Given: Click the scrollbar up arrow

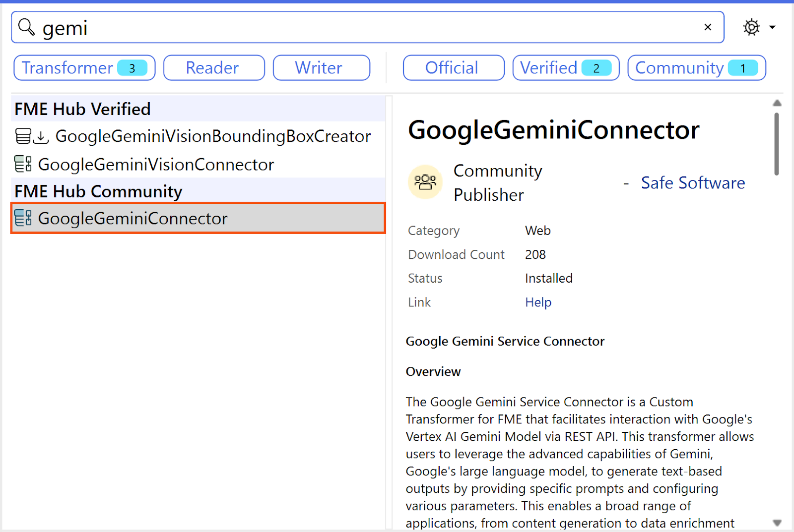Looking at the screenshot, I should 777,103.
